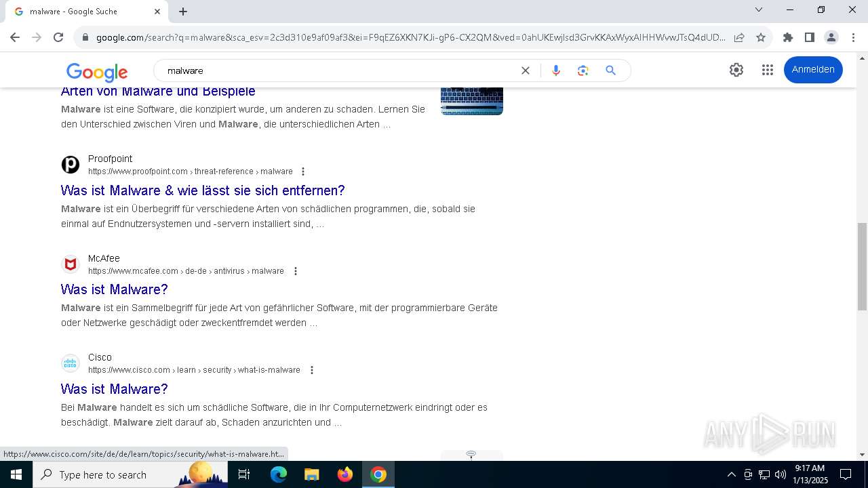Open the Google apps grid
The image size is (868, 488).
pos(768,70)
